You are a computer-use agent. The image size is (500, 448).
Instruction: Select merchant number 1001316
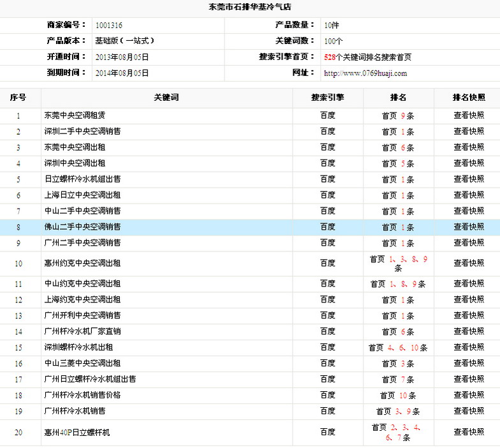(x=108, y=26)
